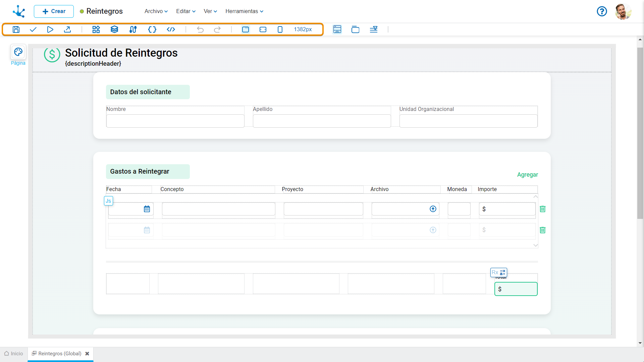Image resolution: width=644 pixels, height=362 pixels.
Task: Open the Editar menu
Action: [x=186, y=11]
